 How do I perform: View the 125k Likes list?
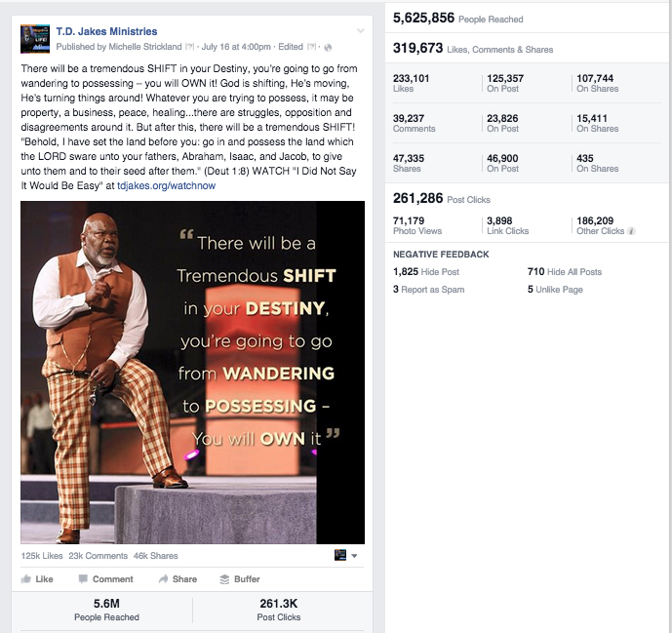tap(42, 556)
